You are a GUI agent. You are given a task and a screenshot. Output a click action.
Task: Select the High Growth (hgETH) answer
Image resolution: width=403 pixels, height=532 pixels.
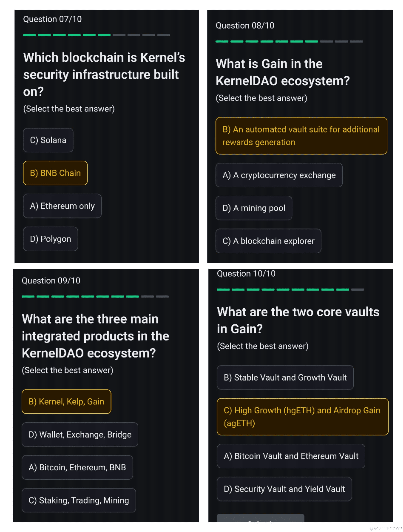click(302, 417)
